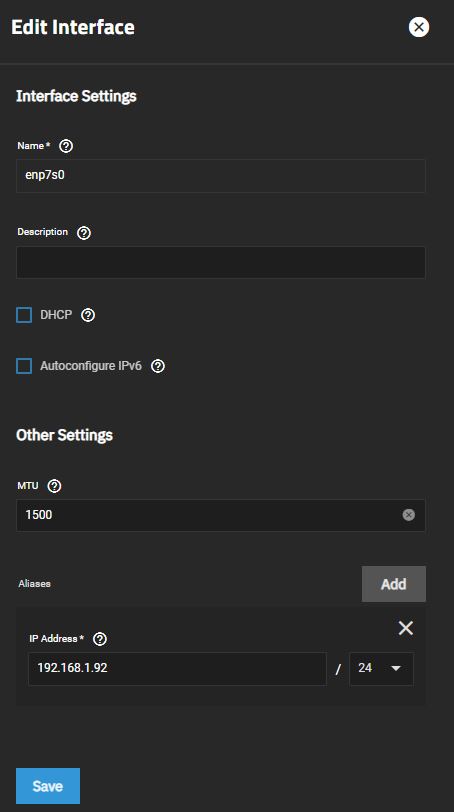Select the MTU field showing 1500
Viewport: 454px width, 812px height.
click(x=221, y=515)
